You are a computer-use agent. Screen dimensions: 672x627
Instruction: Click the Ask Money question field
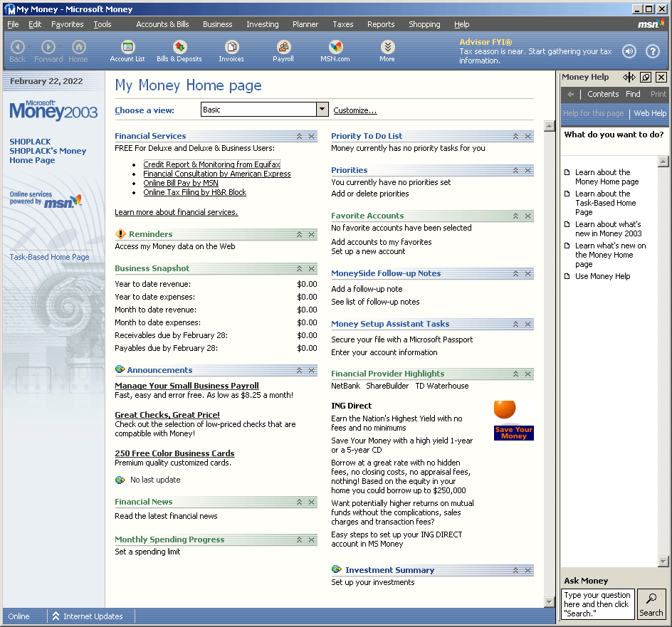pos(597,604)
